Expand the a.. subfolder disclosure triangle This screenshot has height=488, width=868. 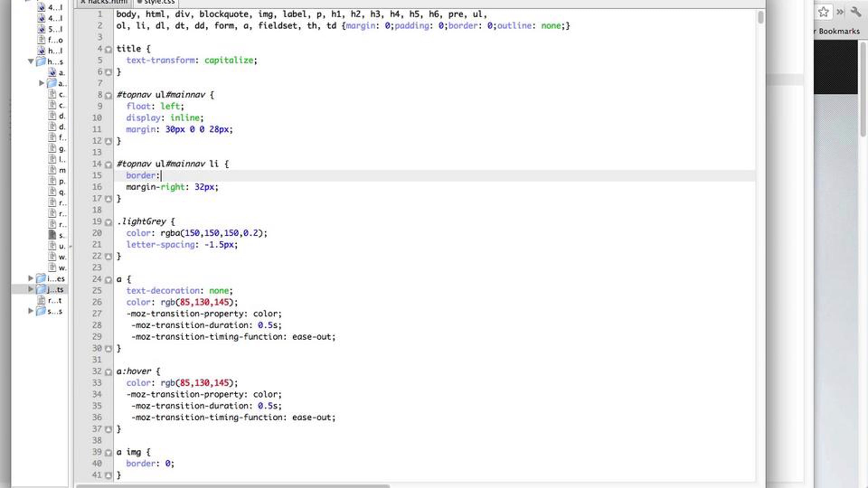pyautogui.click(x=42, y=83)
